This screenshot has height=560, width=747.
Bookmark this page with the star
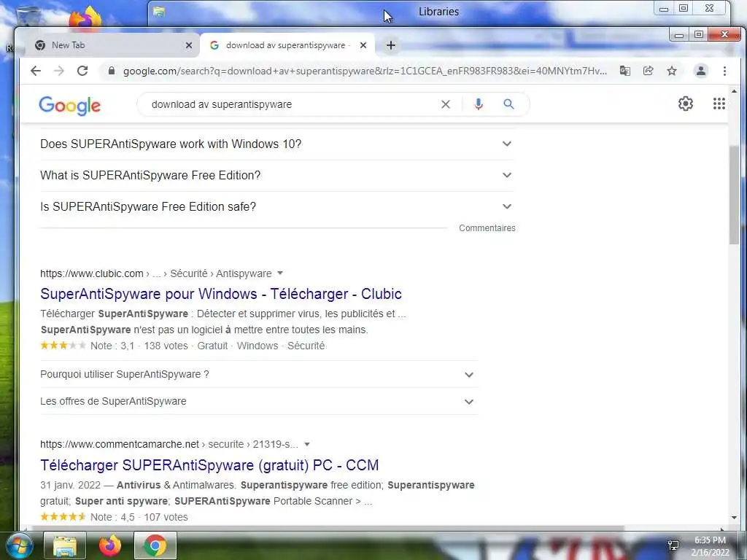pos(672,71)
